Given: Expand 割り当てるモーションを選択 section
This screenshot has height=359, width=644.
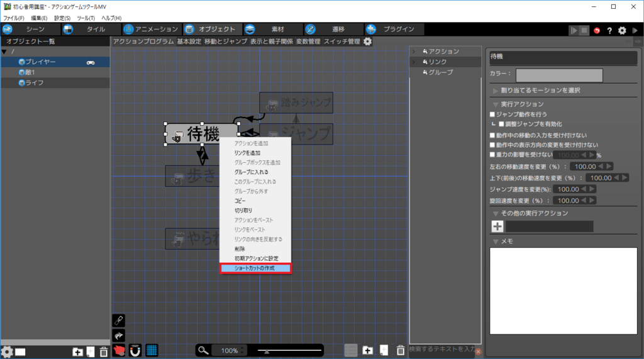Looking at the screenshot, I should (x=496, y=91).
